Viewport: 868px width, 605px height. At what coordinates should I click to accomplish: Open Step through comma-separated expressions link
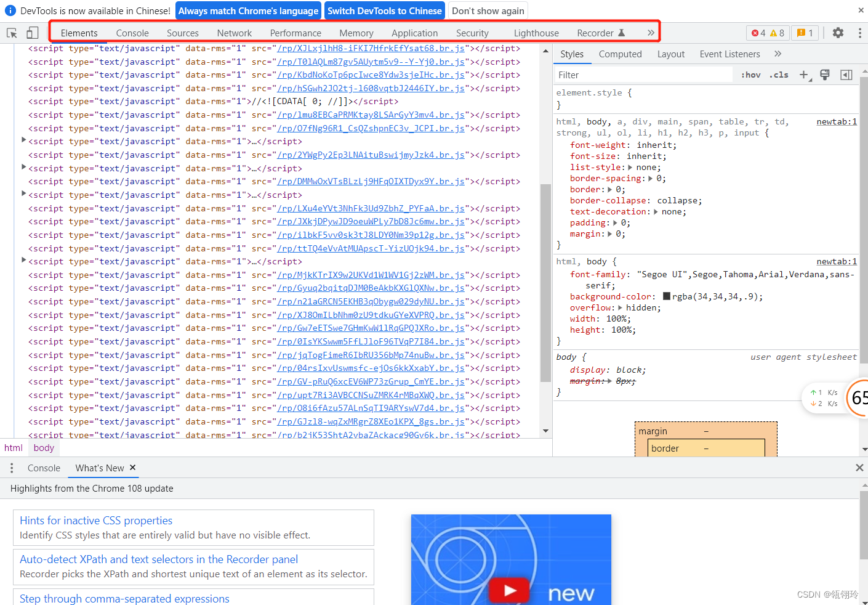(x=124, y=598)
